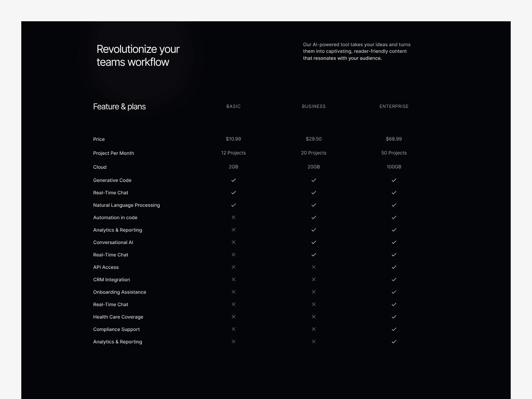Tap the Business checkmark for Conversational AI
Viewport: 532px width, 399px height.
(x=314, y=242)
